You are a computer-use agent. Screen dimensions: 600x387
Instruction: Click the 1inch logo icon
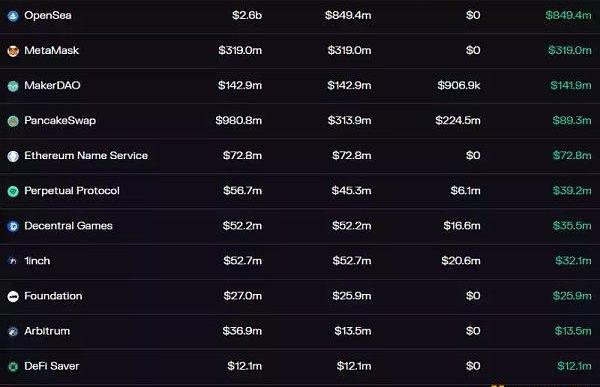click(13, 261)
